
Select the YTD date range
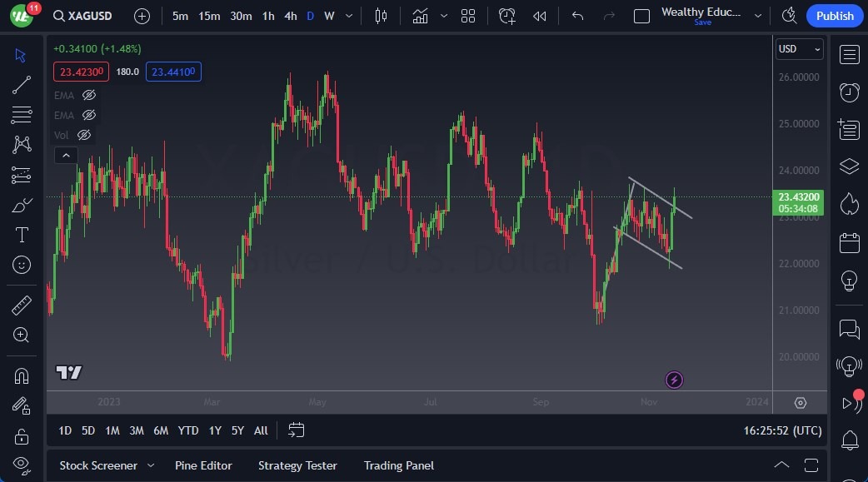(x=188, y=430)
